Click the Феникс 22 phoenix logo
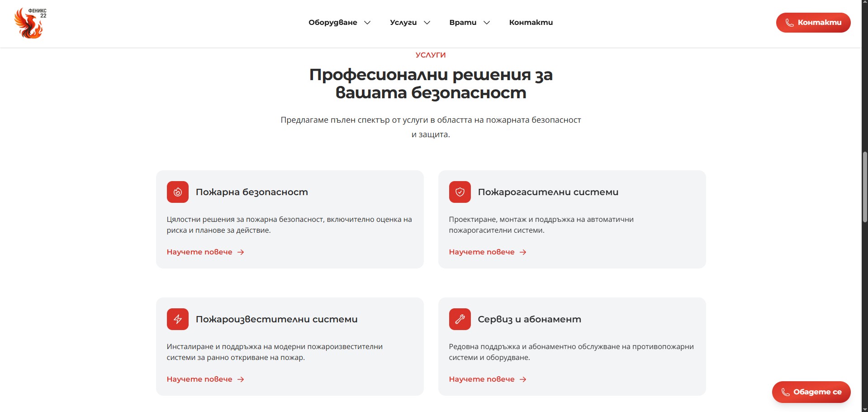 coord(29,23)
